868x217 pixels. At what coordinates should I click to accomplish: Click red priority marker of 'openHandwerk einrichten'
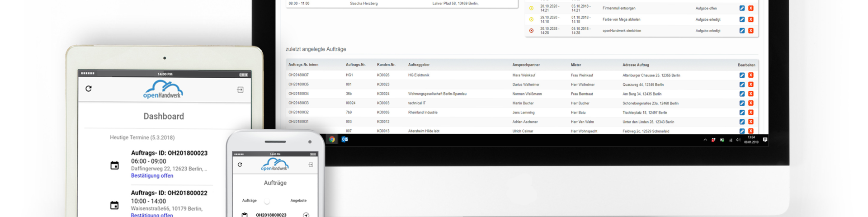pyautogui.click(x=531, y=31)
